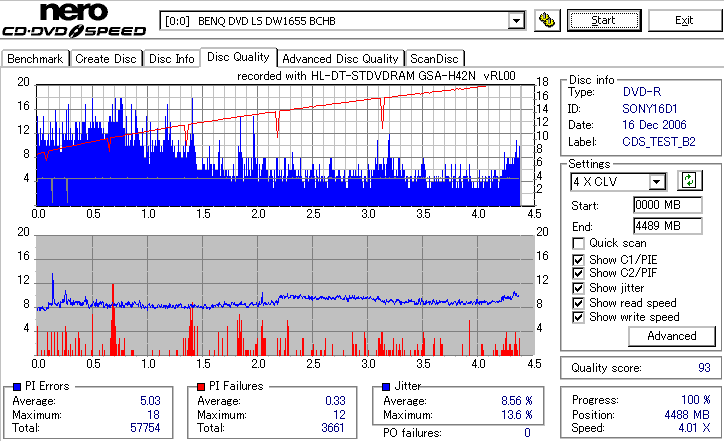Click the Speed 4.01 X value

coord(694,428)
